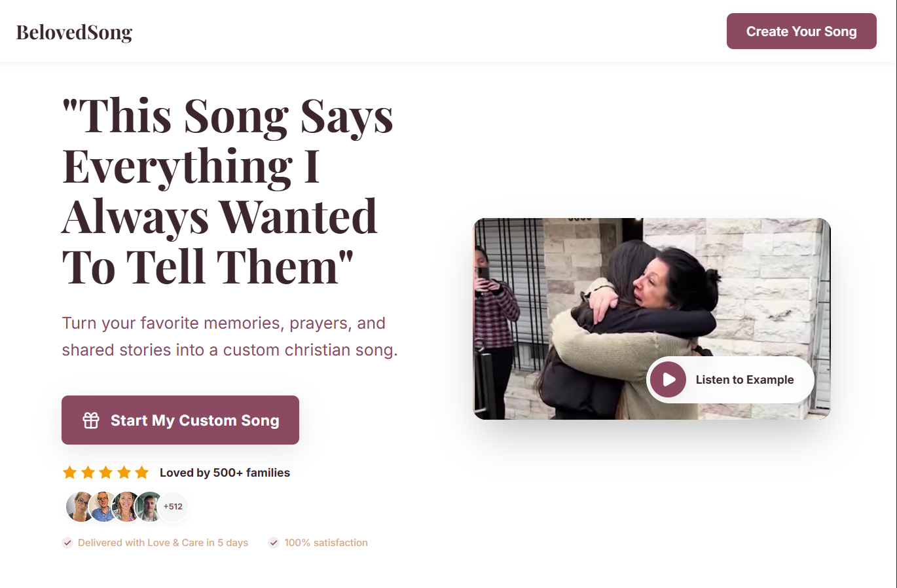The image size is (897, 588).
Task: Click the 'Loved by 500+ families' label
Action: tap(225, 472)
